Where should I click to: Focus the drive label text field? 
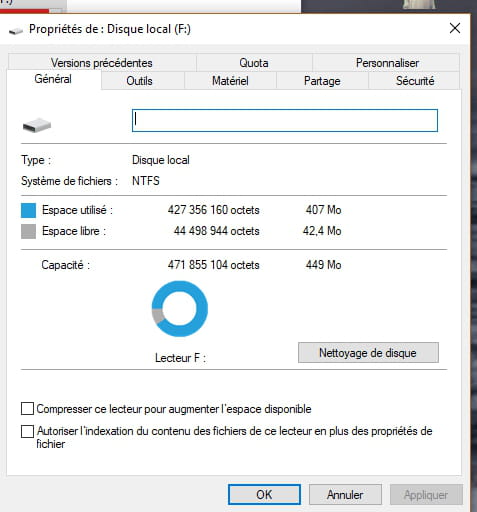285,120
